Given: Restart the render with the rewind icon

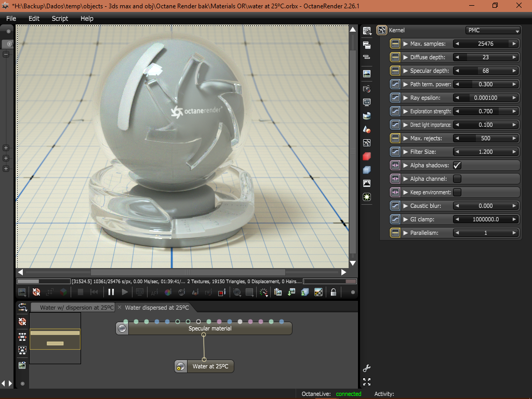Looking at the screenshot, I should point(94,292).
